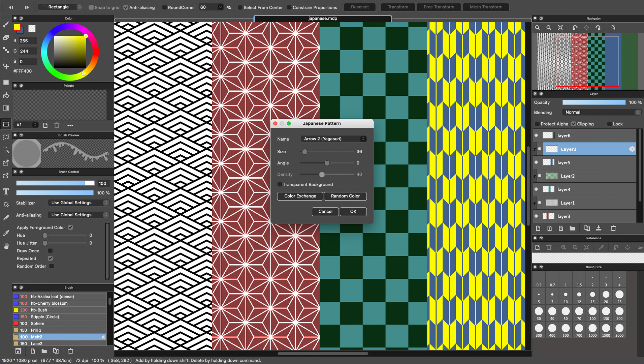Screen dimensions: 644x364
Task: Select the Eraser tool
Action: 6,37
